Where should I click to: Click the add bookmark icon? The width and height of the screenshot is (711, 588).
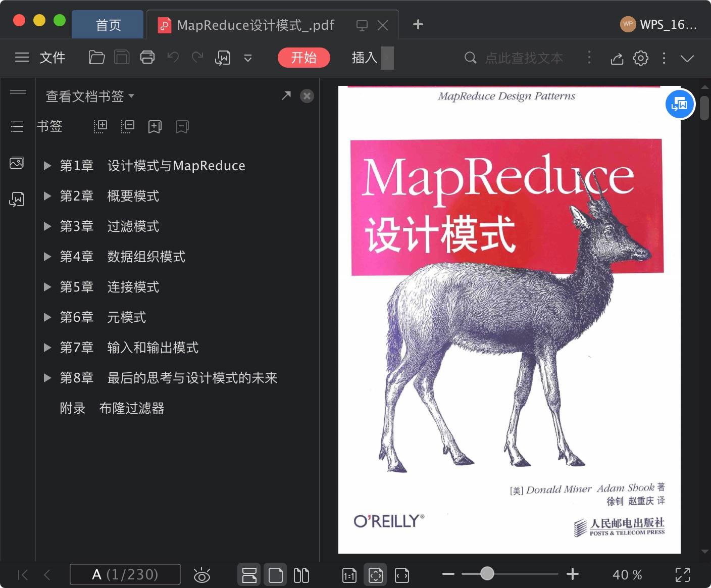(155, 126)
